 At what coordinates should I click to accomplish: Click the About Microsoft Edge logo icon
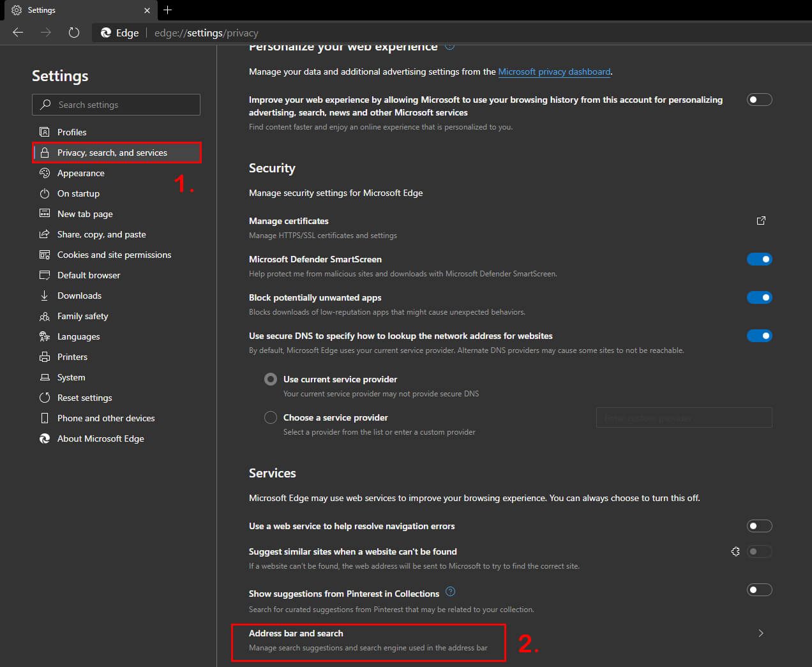pos(45,438)
